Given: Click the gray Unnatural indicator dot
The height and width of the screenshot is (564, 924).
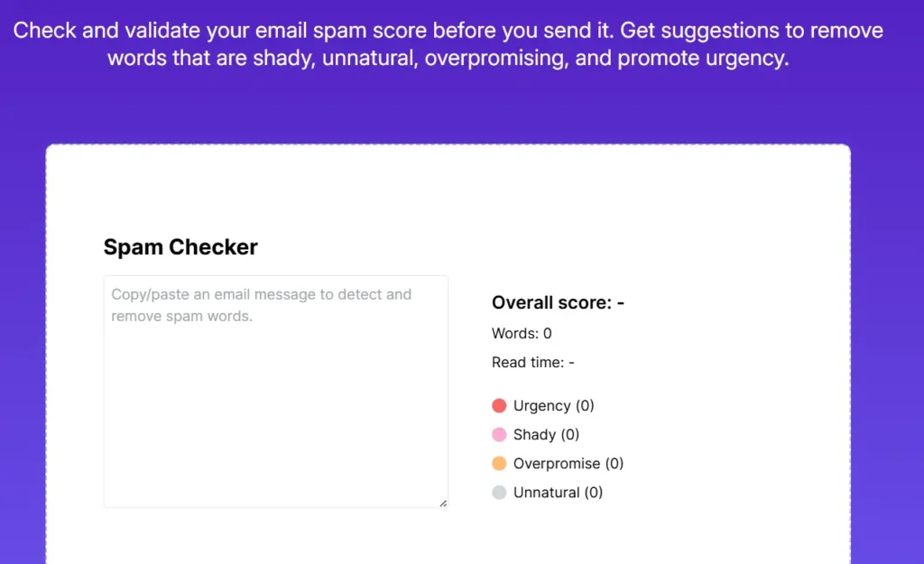Looking at the screenshot, I should click(x=499, y=492).
